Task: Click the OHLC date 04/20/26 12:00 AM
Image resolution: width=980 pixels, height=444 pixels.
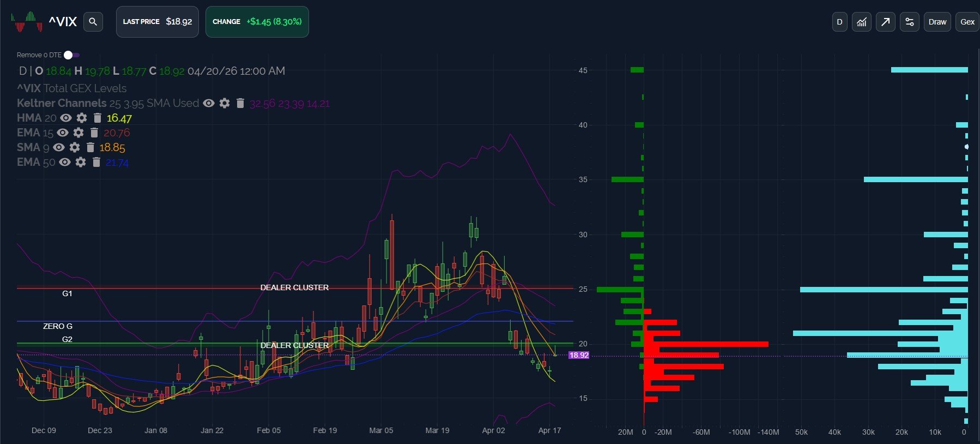Action: pyautogui.click(x=236, y=71)
